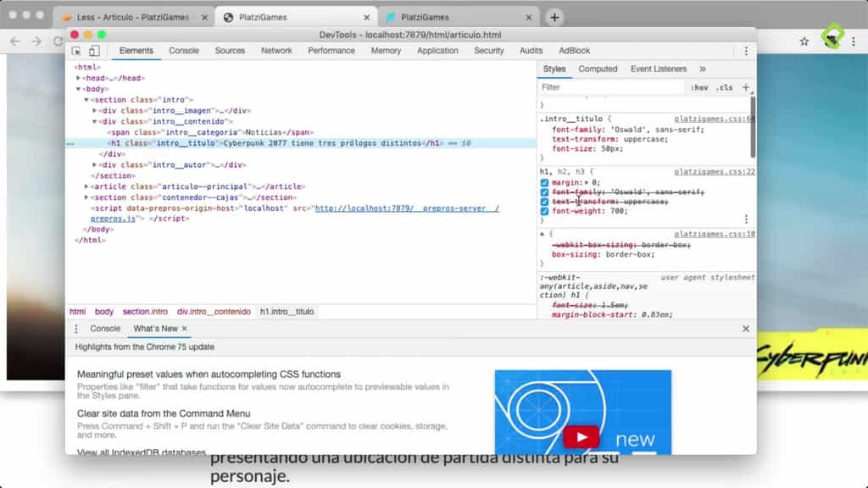Open the Network panel tab
Viewport: 868px width, 488px height.
(x=276, y=51)
